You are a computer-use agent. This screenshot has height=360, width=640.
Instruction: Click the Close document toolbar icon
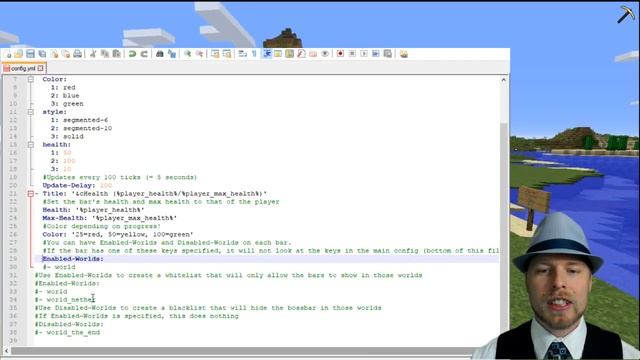pyautogui.click(x=54, y=54)
